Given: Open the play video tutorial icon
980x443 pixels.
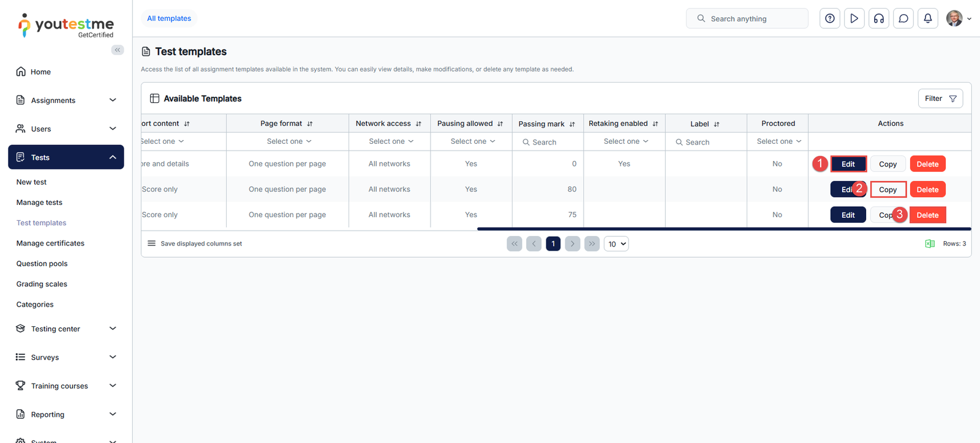Looking at the screenshot, I should (854, 18).
